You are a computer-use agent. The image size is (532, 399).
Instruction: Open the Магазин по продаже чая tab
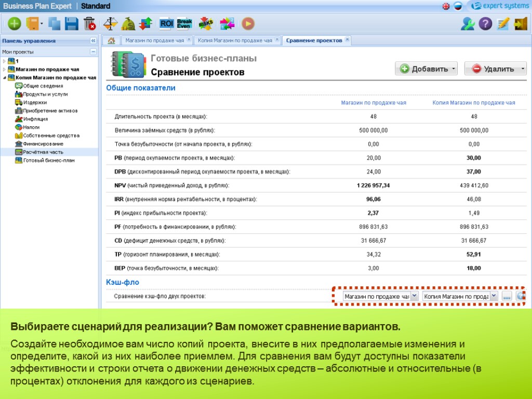[154, 41]
